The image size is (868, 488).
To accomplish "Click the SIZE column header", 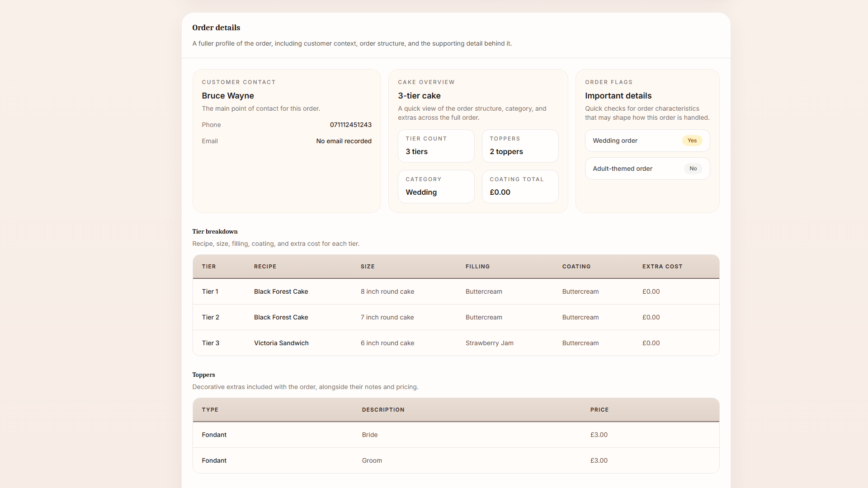I will pos(368,267).
